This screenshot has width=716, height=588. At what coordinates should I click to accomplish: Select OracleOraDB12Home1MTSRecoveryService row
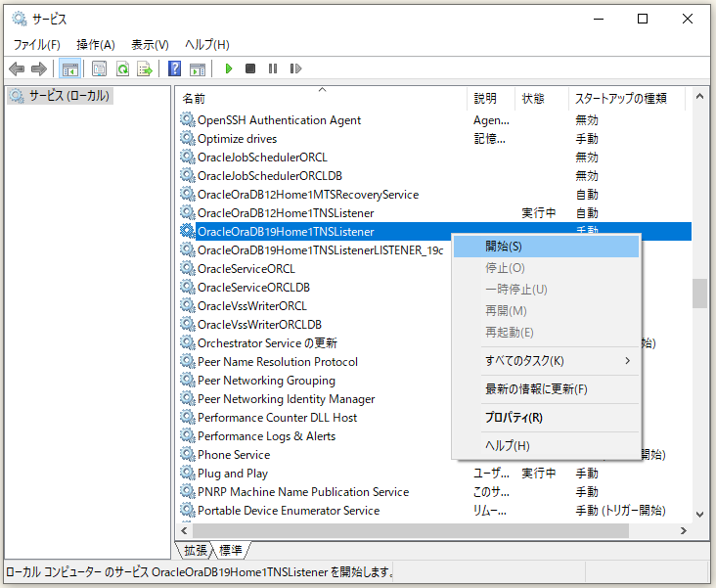click(x=308, y=195)
